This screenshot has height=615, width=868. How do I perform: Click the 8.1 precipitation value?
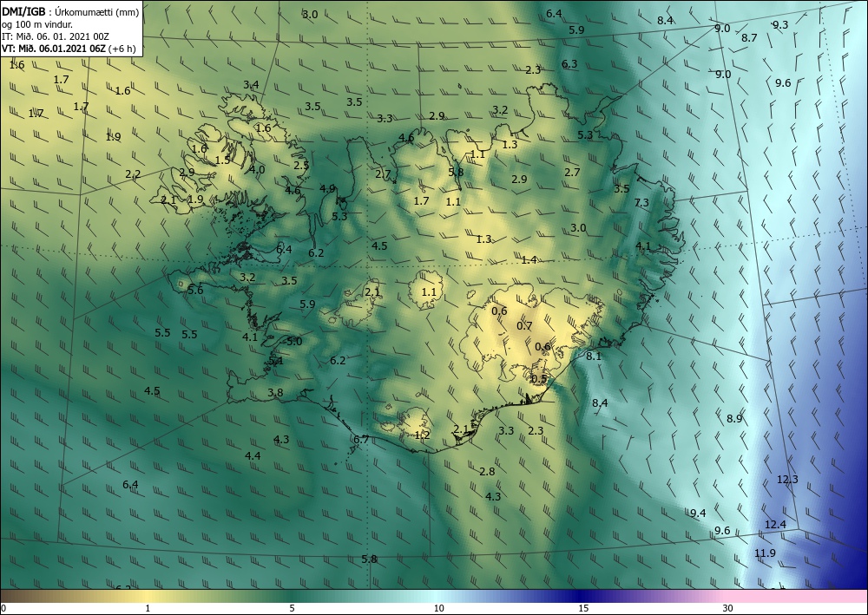tap(594, 357)
